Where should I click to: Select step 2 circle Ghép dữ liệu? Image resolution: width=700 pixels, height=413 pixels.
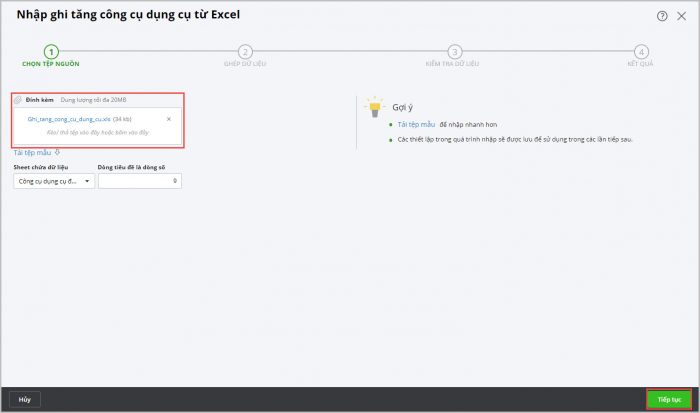coord(245,51)
